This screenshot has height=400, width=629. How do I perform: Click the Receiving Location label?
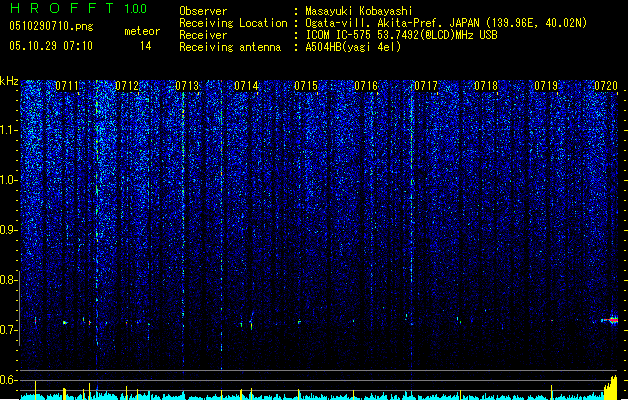(x=233, y=23)
